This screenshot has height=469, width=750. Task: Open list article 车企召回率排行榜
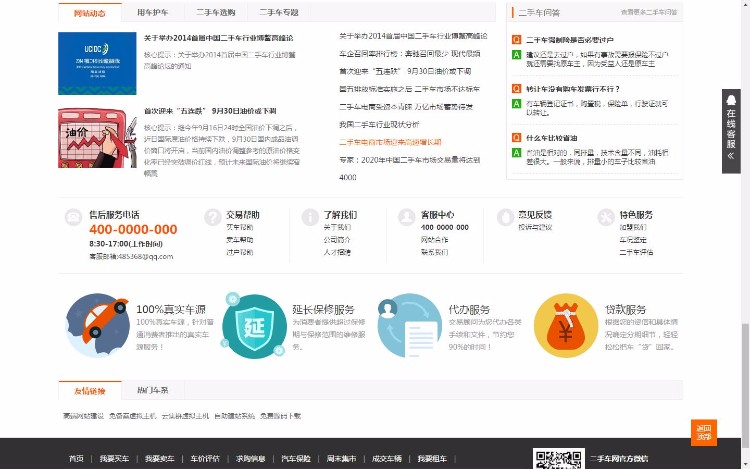(409, 54)
